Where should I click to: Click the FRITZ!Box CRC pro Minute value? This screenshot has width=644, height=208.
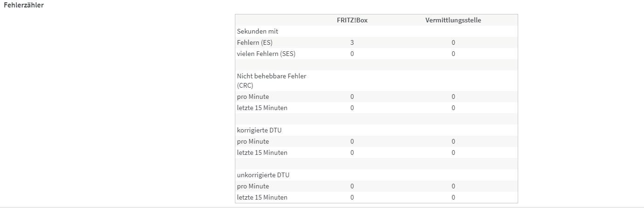click(352, 97)
